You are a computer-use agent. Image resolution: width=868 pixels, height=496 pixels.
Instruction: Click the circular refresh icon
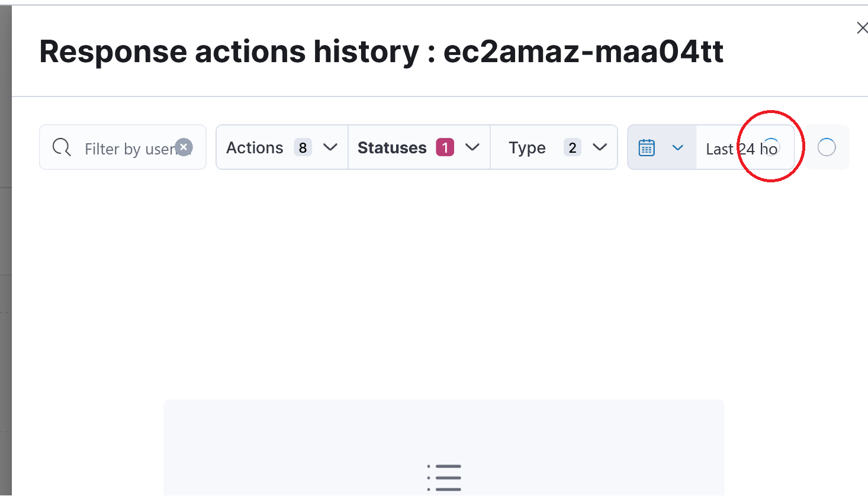click(827, 147)
